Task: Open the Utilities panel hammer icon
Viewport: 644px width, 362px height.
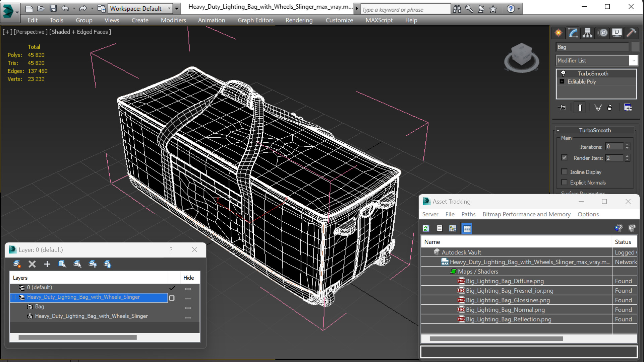Action: click(x=631, y=33)
